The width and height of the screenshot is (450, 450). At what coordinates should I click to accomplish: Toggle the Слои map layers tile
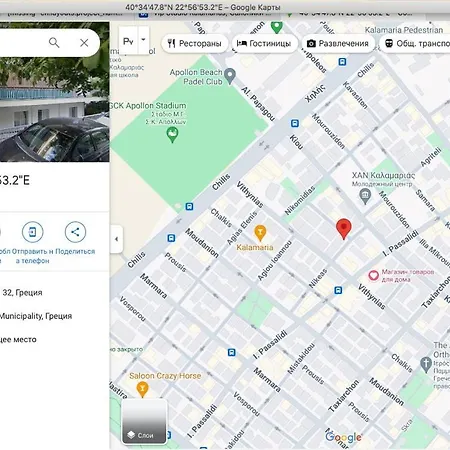(x=144, y=422)
